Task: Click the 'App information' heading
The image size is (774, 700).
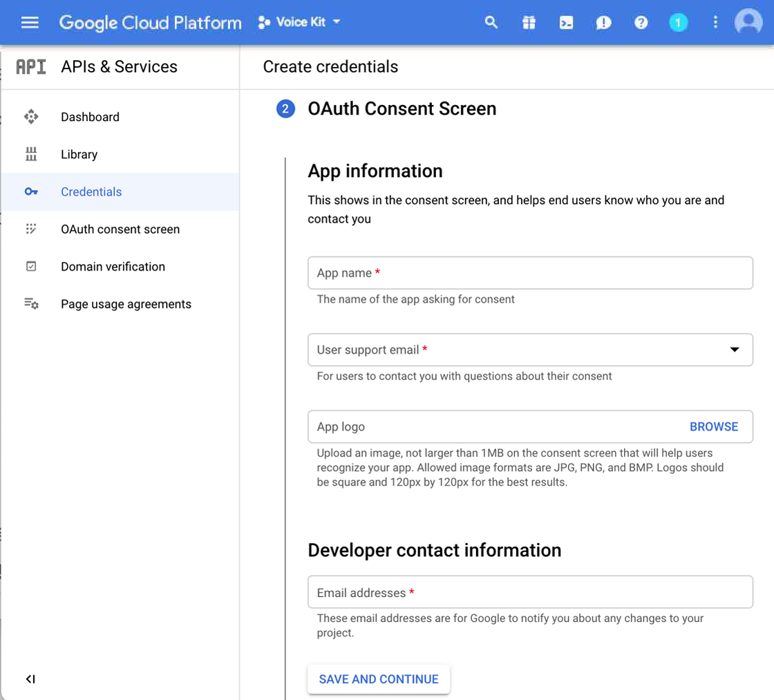Action: click(375, 171)
